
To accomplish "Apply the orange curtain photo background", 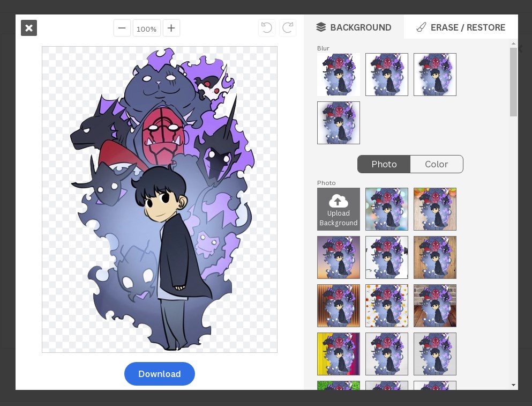I will (x=338, y=306).
